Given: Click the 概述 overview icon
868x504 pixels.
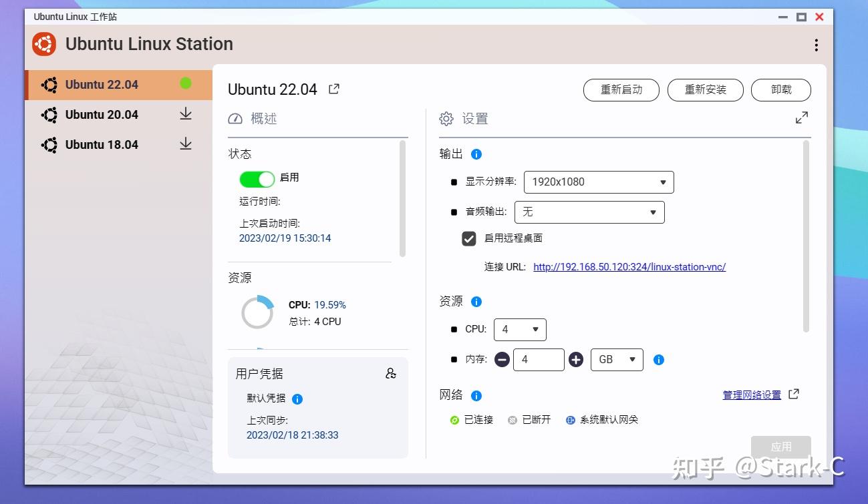Looking at the screenshot, I should (x=235, y=118).
